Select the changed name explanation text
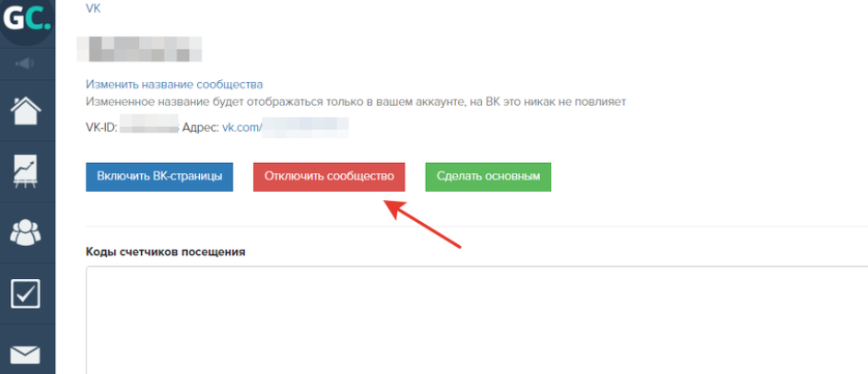This screenshot has height=374, width=868. click(356, 102)
